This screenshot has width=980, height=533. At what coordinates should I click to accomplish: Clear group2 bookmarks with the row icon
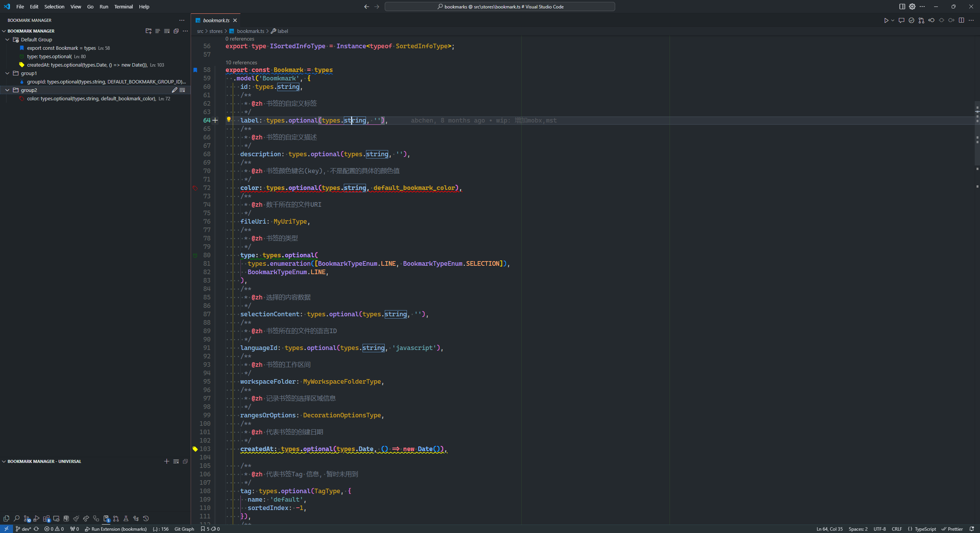183,90
